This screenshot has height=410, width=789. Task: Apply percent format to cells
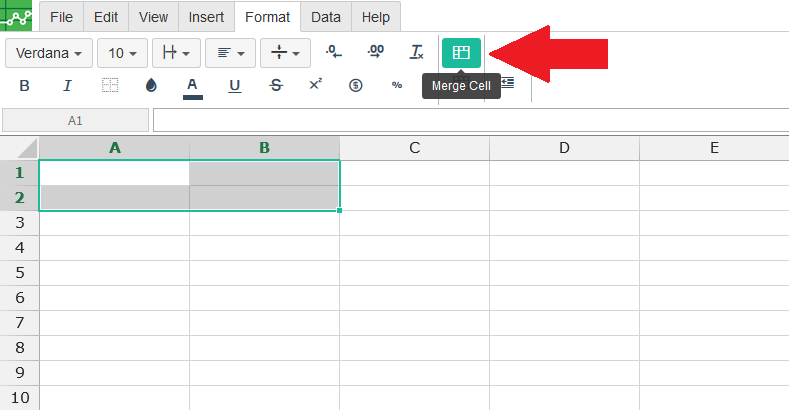tap(397, 86)
